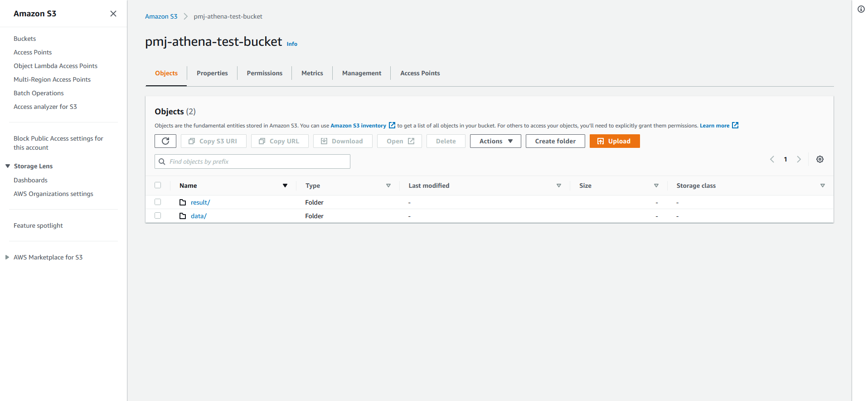Click Learn more external link icon
868x401 pixels.
pyautogui.click(x=735, y=125)
